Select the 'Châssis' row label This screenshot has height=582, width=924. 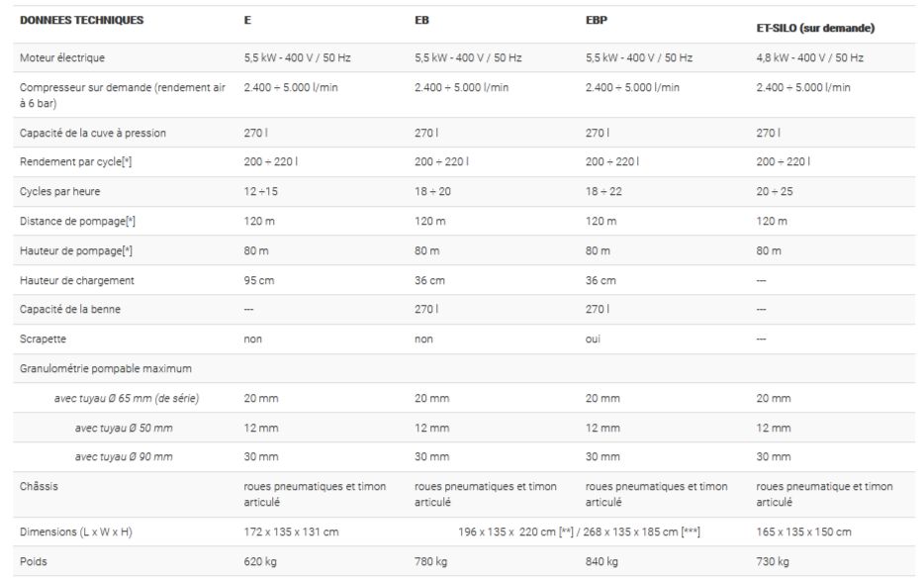[x=41, y=486]
